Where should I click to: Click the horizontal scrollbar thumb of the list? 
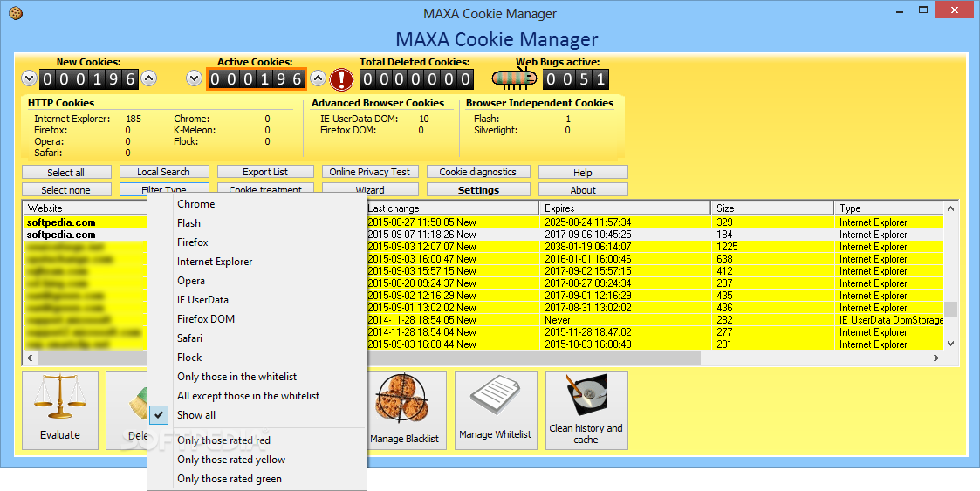(x=369, y=358)
